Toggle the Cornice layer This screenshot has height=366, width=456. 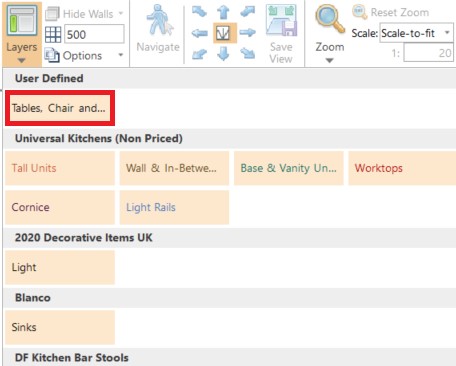pos(60,207)
